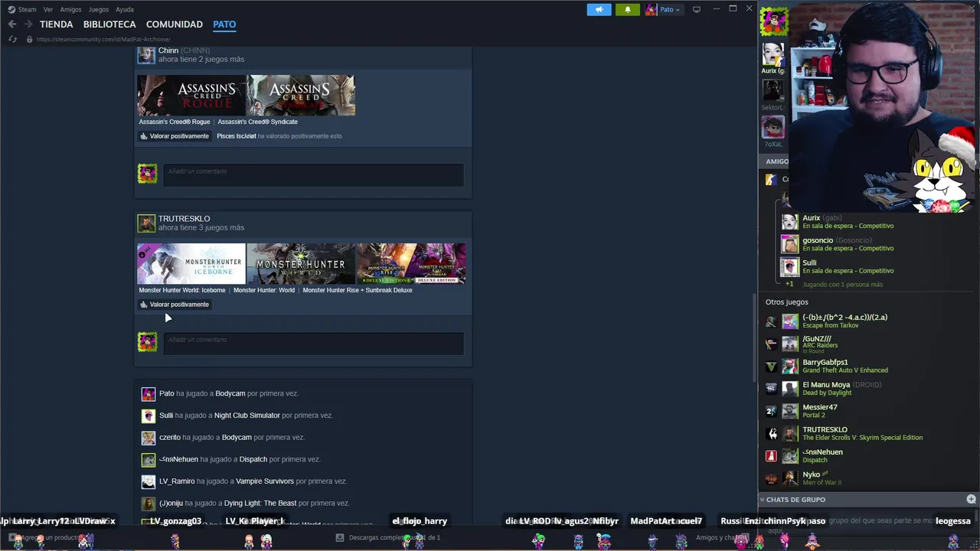Click the Men of War II game icon
The width and height of the screenshot is (980, 551).
pyautogui.click(x=771, y=479)
